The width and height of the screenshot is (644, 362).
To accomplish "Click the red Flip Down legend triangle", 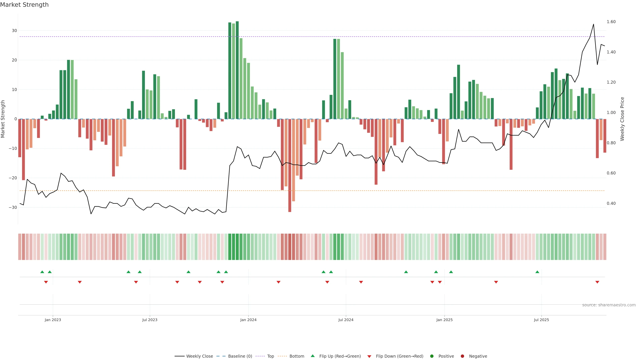I will click(369, 356).
